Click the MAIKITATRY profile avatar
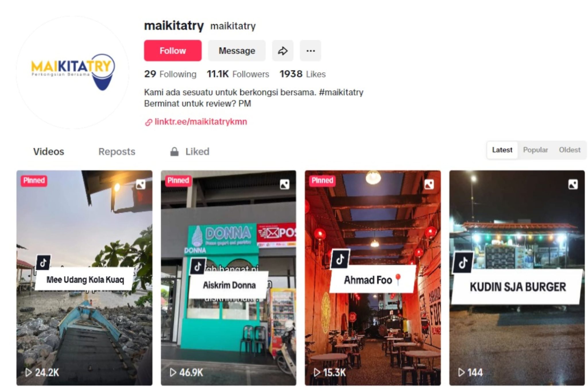This screenshot has height=392, width=588. 73,72
